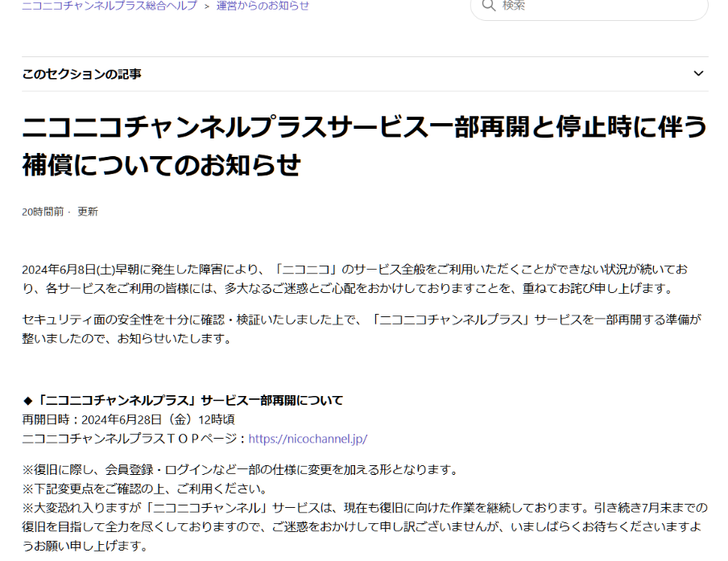
Task: Click the 再開日時：2024年6月28日 line
Action: [128, 419]
